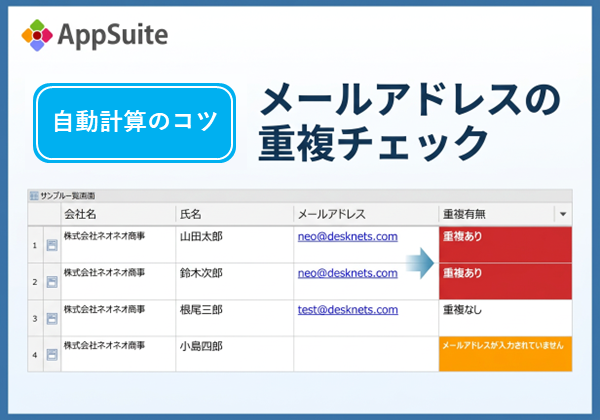
Task: Click the 重複なし cell
Action: (505, 318)
